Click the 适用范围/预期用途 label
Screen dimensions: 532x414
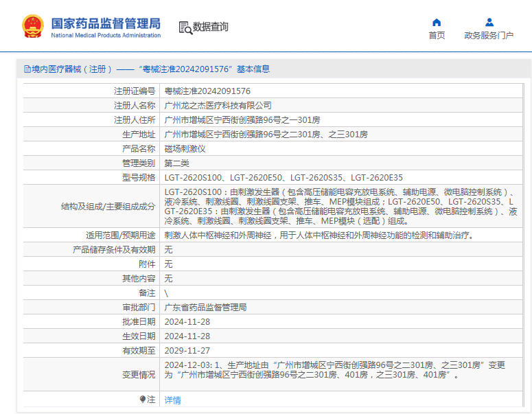[120, 235]
